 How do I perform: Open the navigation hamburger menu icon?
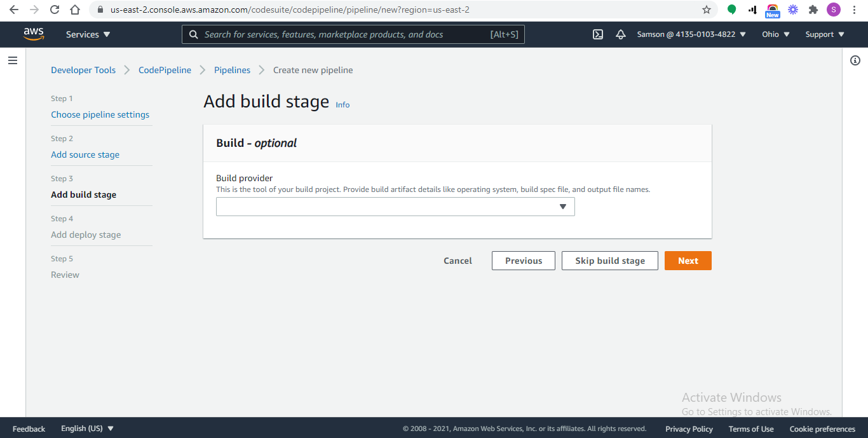click(13, 60)
